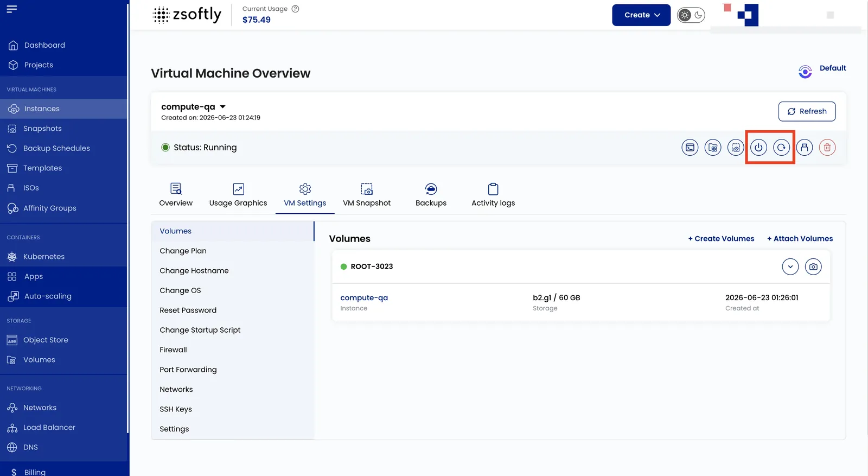Switch to the Backups tab
The image size is (868, 476).
coord(431,195)
